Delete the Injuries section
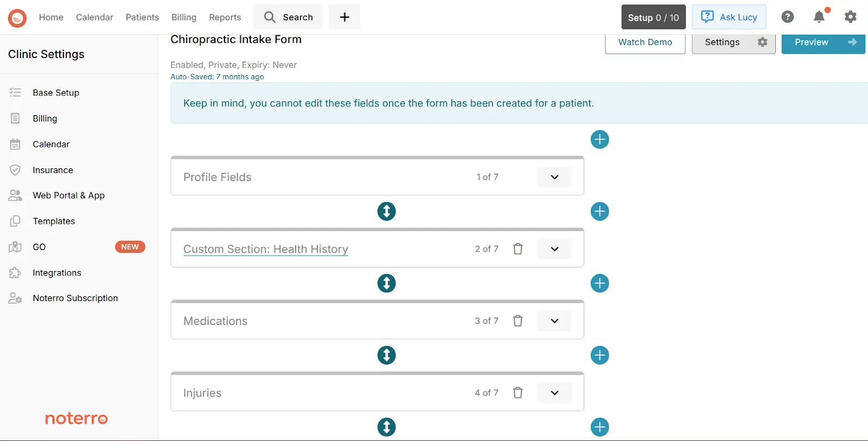The height and width of the screenshot is (441, 868). coord(518,393)
